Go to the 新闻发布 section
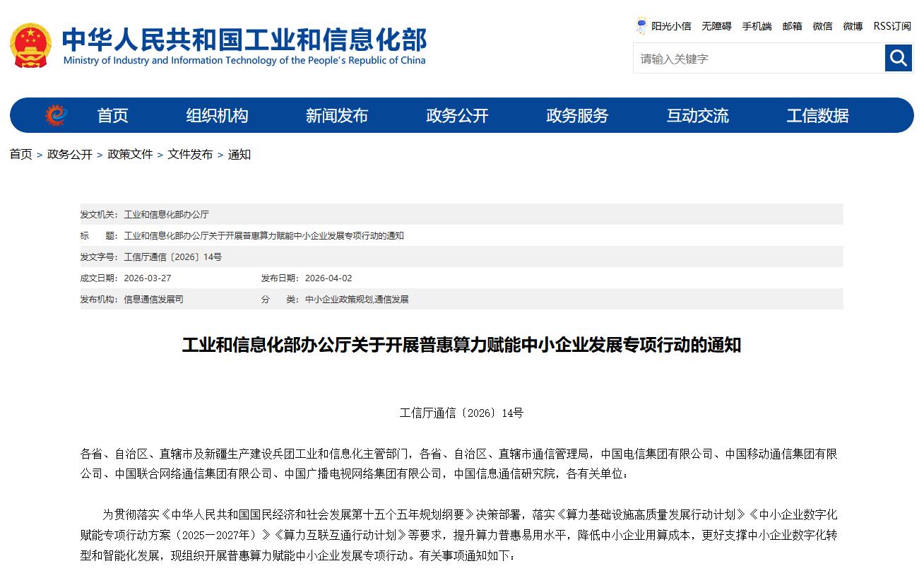The width and height of the screenshot is (924, 578). pos(337,116)
